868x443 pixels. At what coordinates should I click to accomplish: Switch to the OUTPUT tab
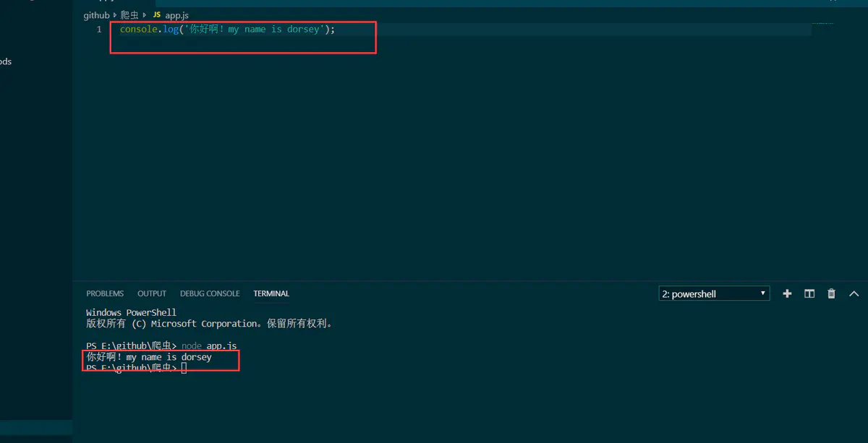(152, 293)
